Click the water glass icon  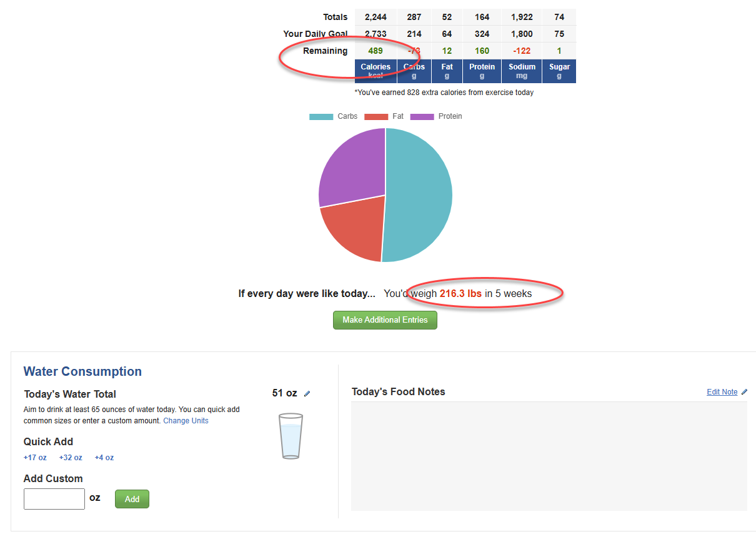click(x=291, y=436)
